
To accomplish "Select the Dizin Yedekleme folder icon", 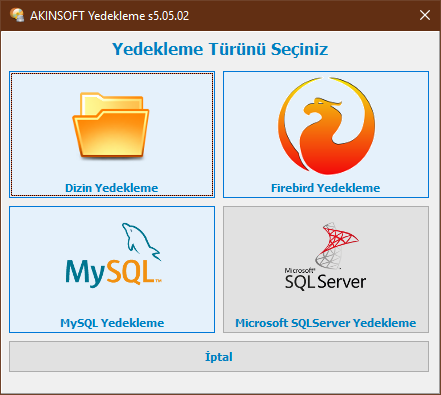I will [111, 125].
